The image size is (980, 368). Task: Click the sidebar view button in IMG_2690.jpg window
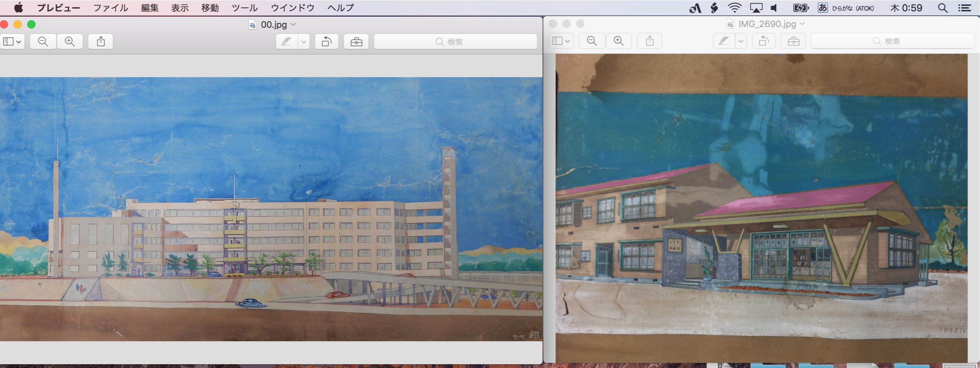(x=561, y=41)
